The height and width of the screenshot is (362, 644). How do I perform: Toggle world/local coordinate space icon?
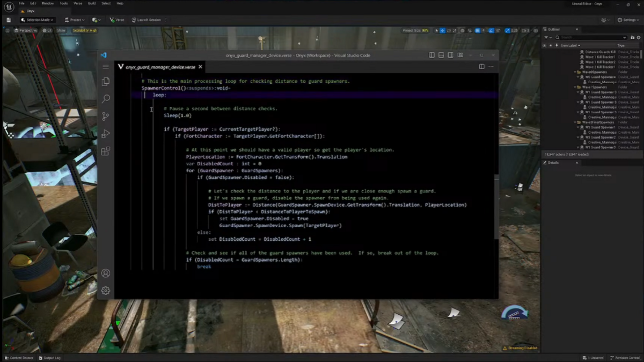click(x=463, y=31)
